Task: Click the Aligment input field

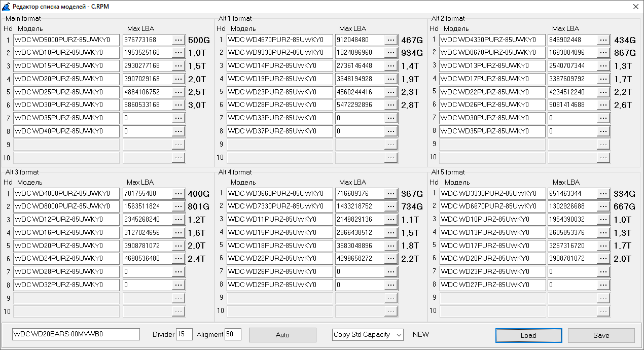Action: tap(233, 334)
